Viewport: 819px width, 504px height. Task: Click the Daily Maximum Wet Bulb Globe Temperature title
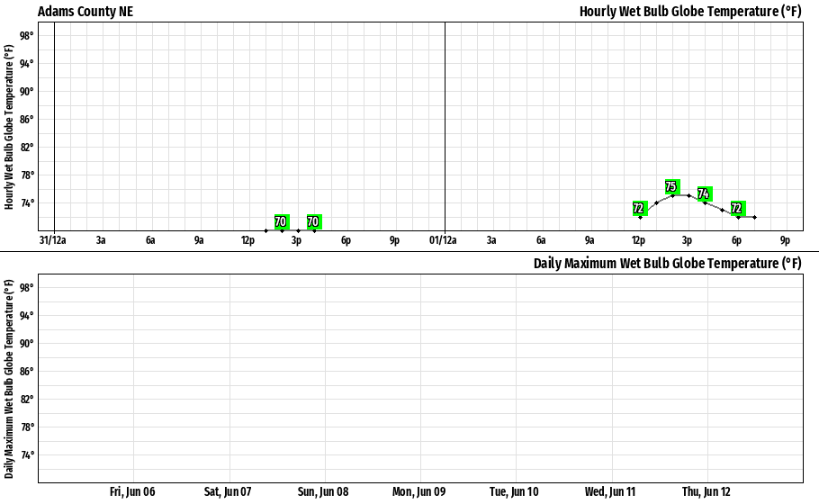point(667,263)
